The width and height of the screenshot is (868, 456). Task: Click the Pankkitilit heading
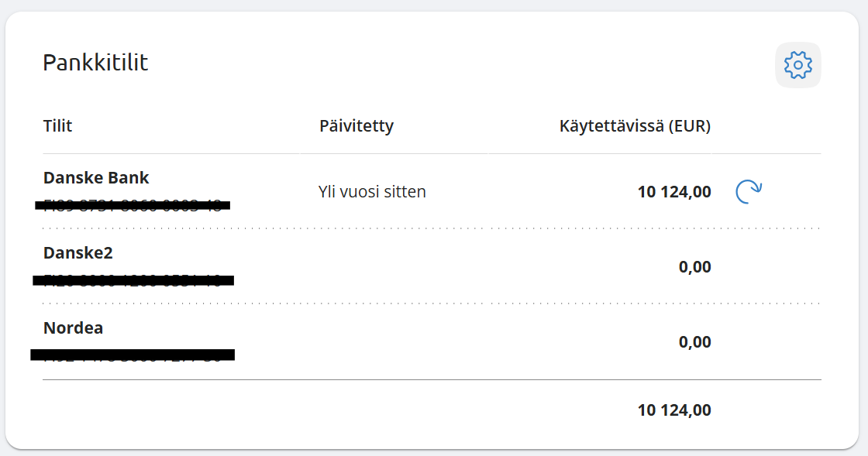tap(95, 62)
